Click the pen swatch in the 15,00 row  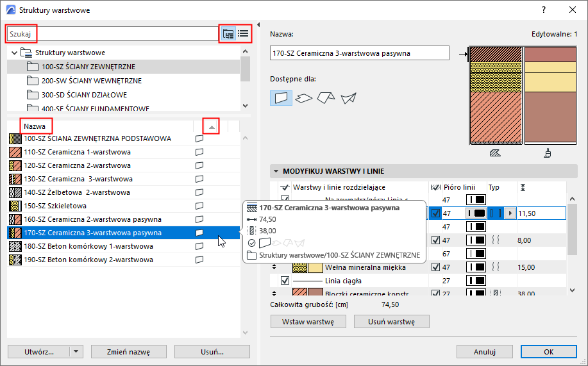[x=476, y=267]
